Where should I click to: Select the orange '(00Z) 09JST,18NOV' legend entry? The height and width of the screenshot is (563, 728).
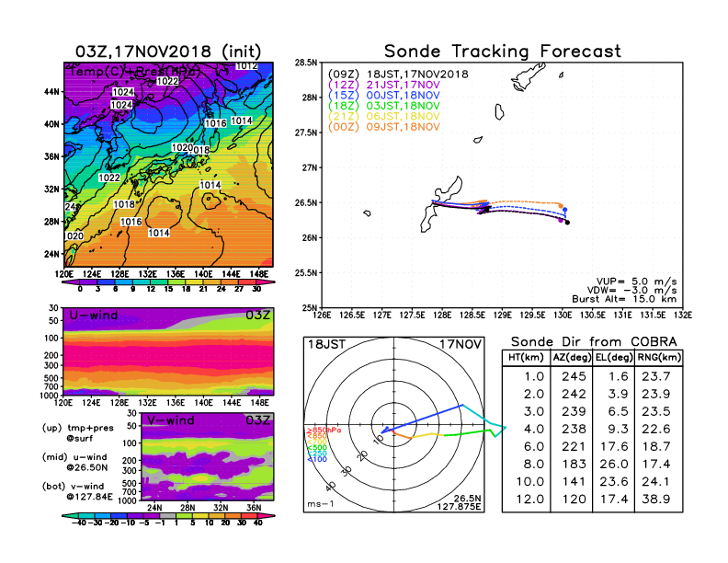tap(383, 127)
